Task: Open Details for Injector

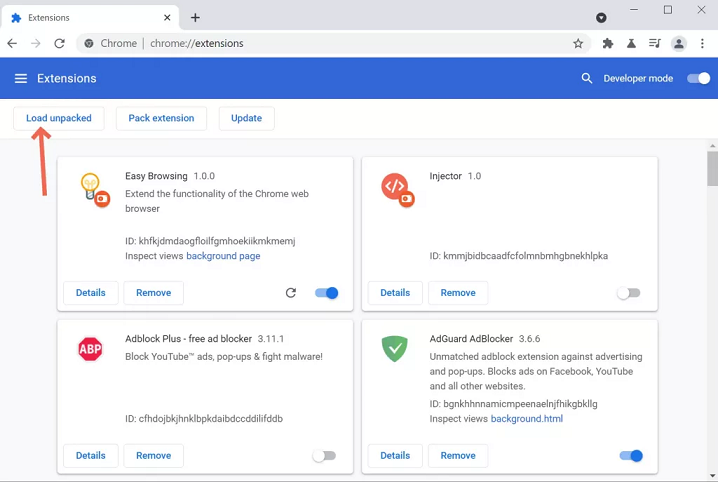Action: pyautogui.click(x=395, y=293)
